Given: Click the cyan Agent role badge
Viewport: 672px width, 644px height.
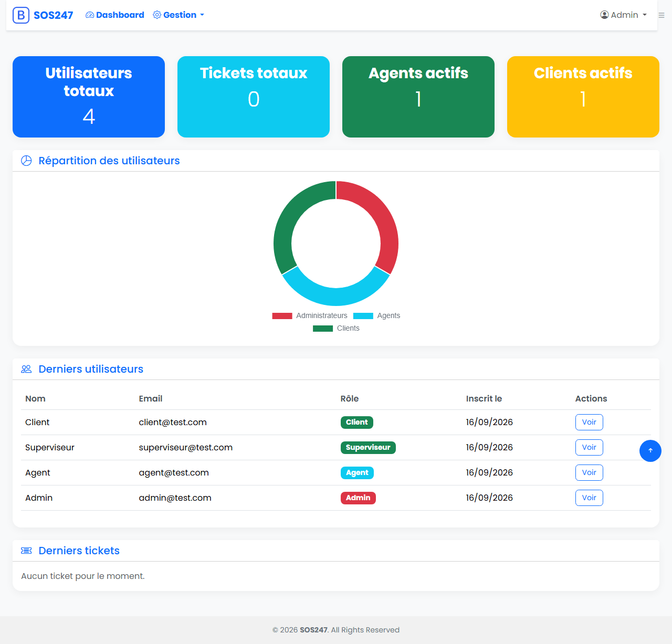Looking at the screenshot, I should coord(357,473).
